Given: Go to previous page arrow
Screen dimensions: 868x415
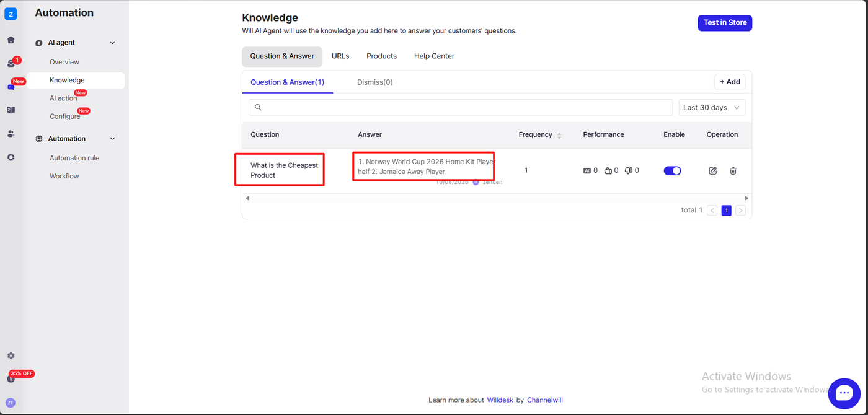Looking at the screenshot, I should (x=712, y=211).
